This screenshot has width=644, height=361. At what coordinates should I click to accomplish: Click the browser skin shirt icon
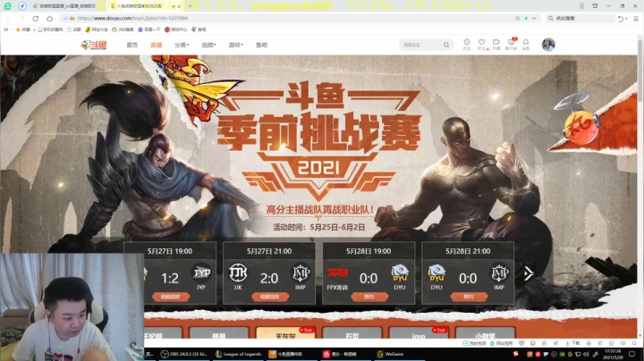click(x=595, y=6)
